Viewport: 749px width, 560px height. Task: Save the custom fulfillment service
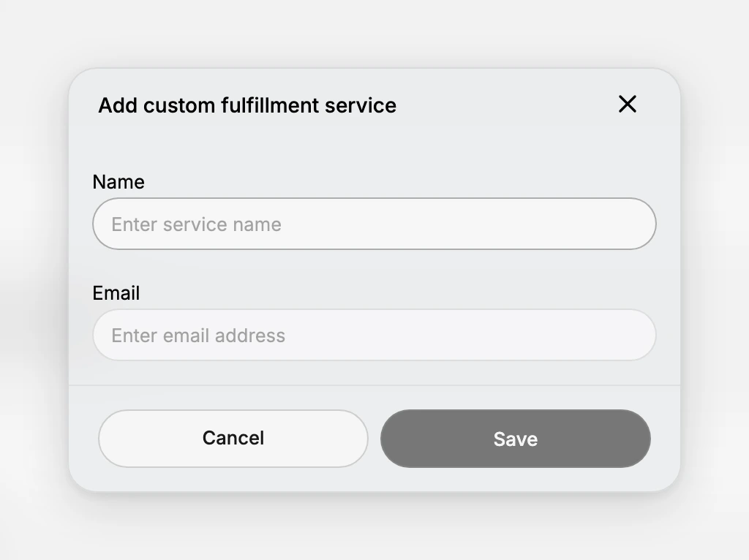[x=516, y=438]
